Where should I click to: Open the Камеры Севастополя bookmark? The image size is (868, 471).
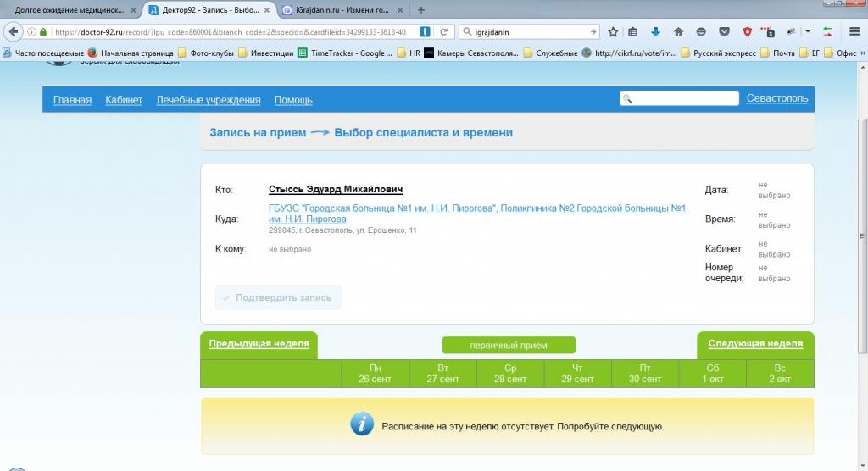471,53
